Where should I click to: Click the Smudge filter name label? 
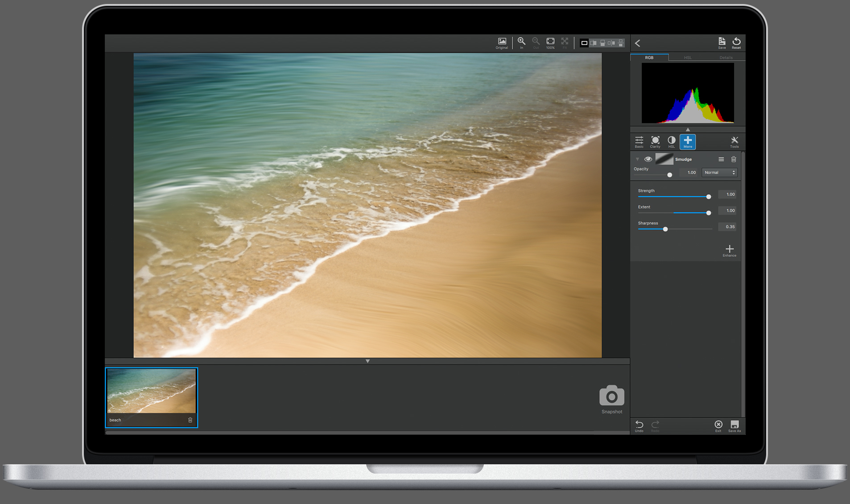[683, 159]
